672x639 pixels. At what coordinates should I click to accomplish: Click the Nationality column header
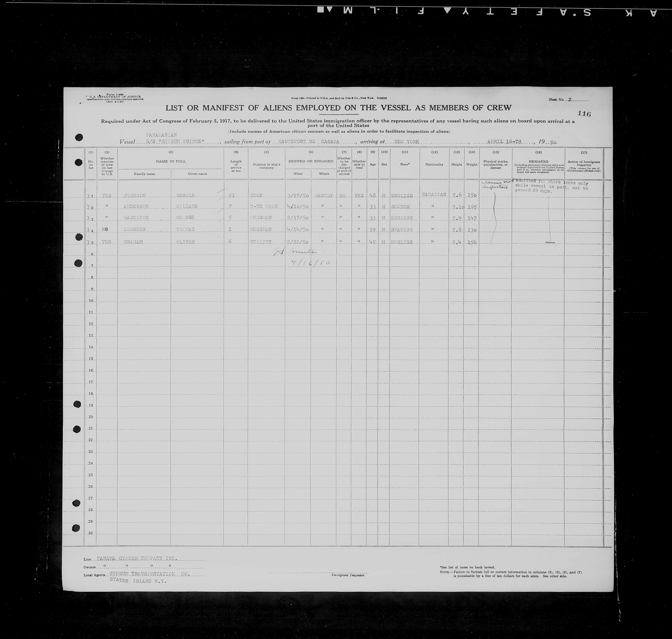coord(434,165)
